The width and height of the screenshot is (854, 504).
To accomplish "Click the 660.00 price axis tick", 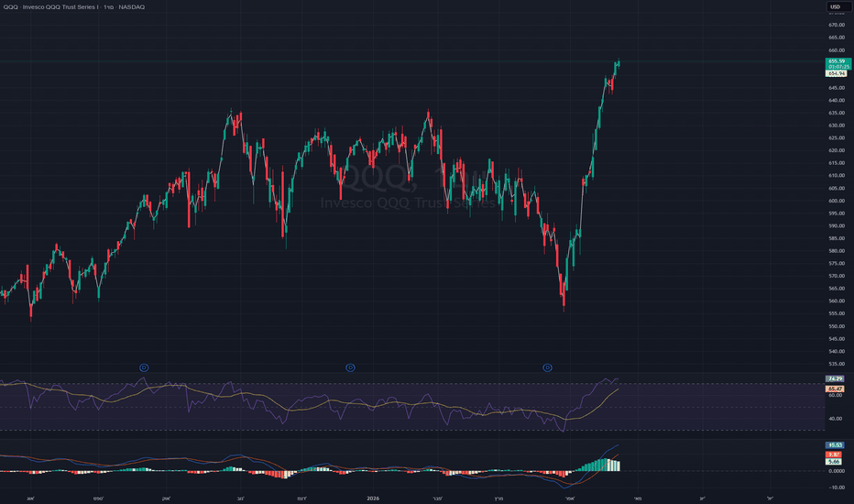I will click(x=837, y=50).
